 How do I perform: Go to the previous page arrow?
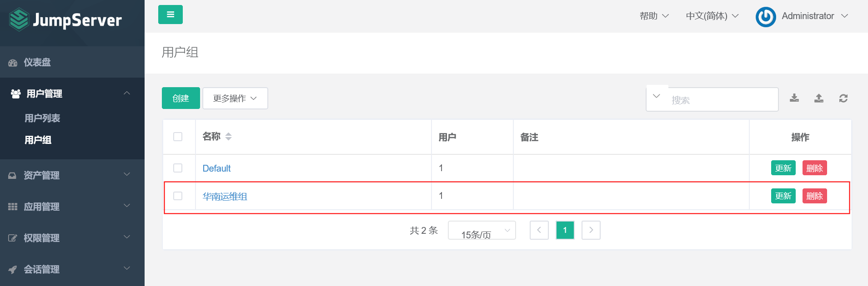(539, 230)
